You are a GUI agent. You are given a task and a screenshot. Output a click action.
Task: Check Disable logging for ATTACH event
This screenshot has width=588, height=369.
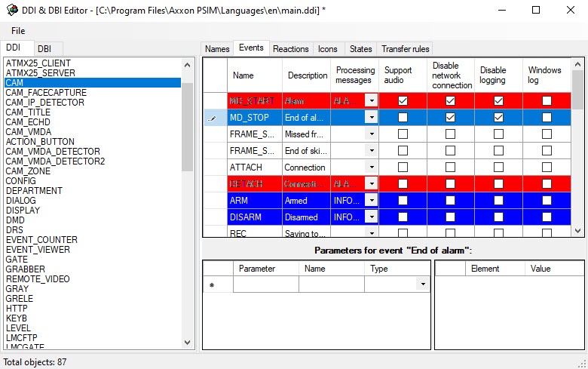click(498, 168)
